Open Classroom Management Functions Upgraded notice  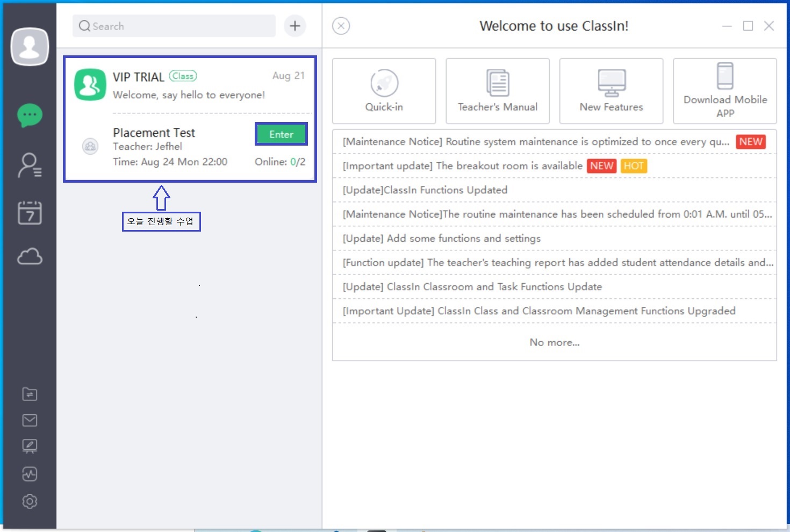pos(555,311)
